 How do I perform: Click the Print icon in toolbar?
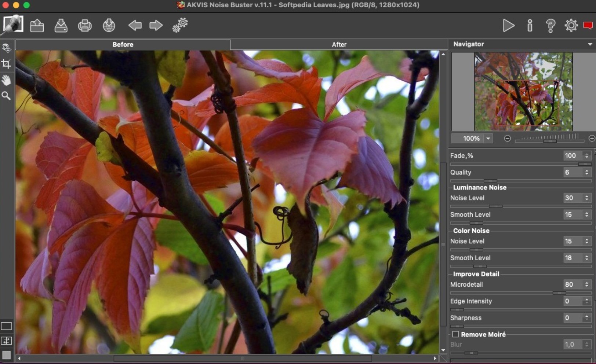click(85, 26)
